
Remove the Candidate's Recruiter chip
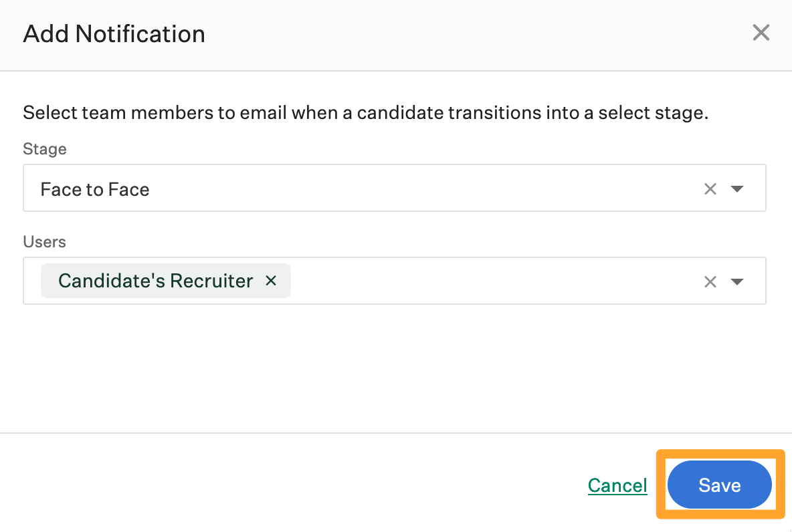[271, 281]
